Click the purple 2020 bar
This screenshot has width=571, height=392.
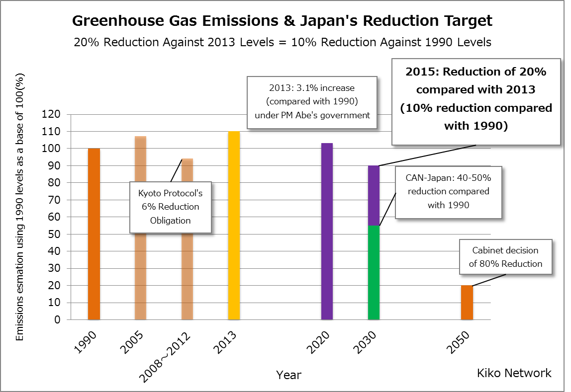(x=327, y=232)
